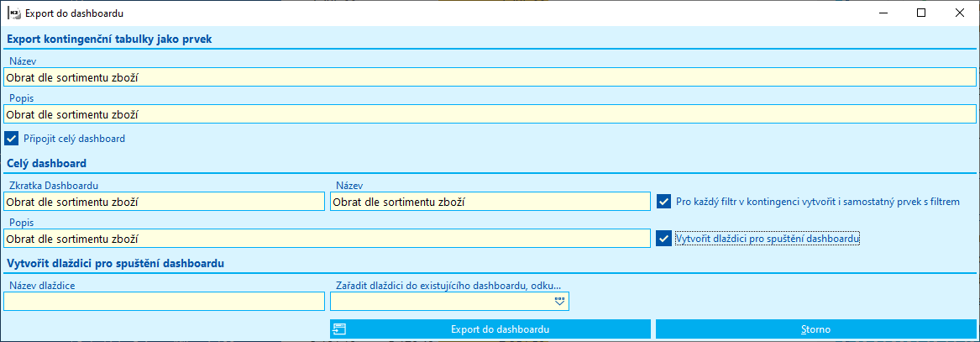Maximize the Export do dashboardu window
980x342 pixels.
click(x=921, y=13)
